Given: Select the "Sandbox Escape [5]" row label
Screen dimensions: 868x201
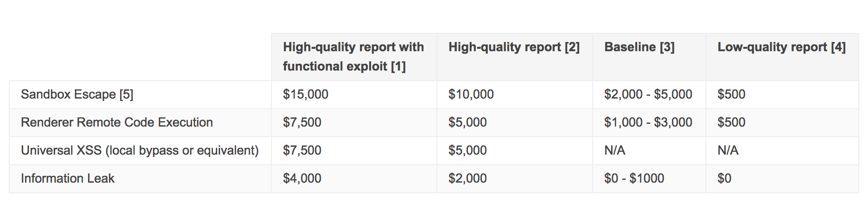Looking at the screenshot, I should pyautogui.click(x=77, y=94).
